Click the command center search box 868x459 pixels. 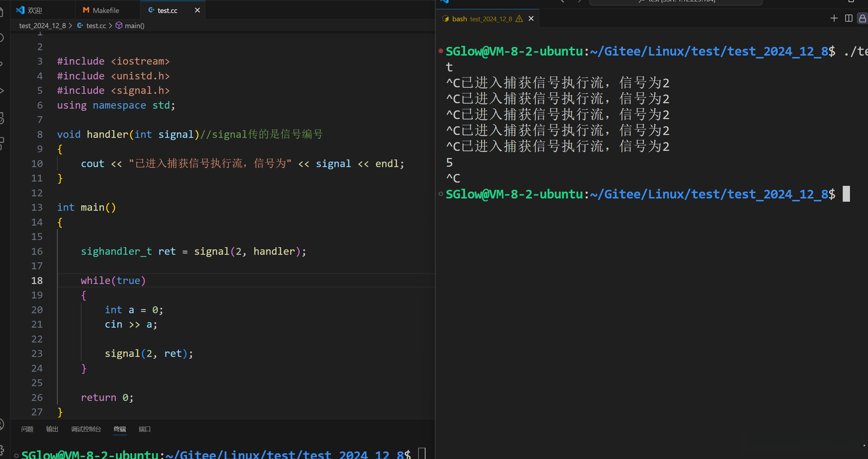676,1
